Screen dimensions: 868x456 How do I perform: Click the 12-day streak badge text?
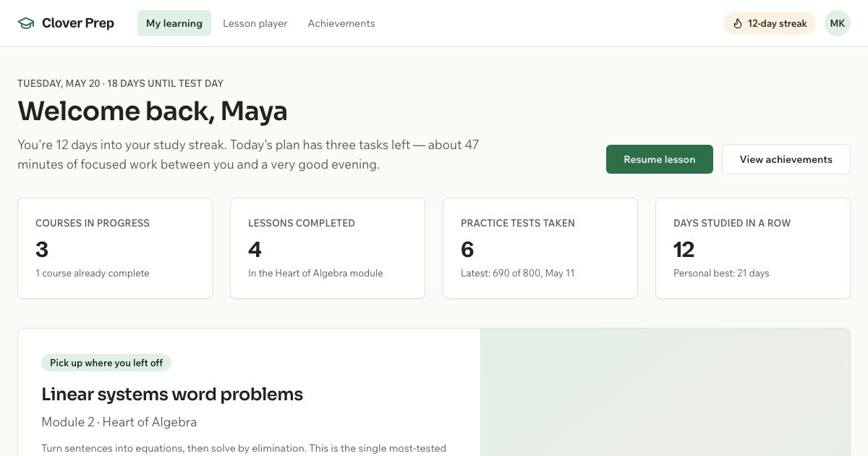[x=778, y=23]
